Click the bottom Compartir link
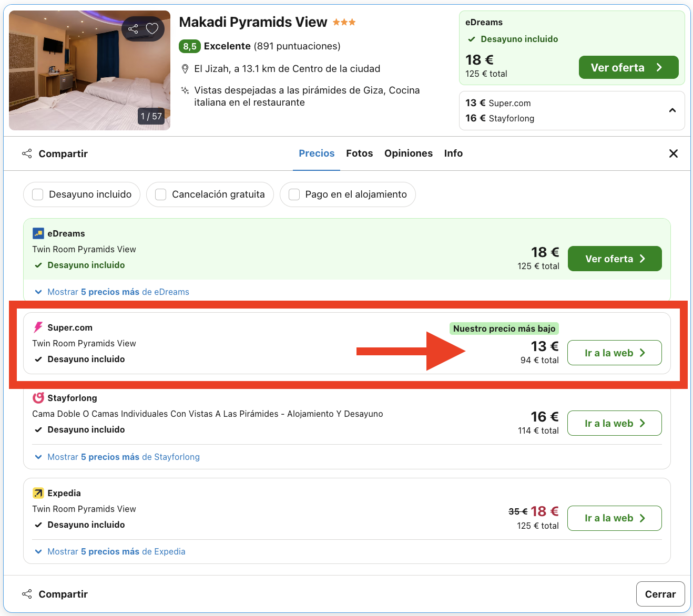The height and width of the screenshot is (616, 693). click(63, 594)
